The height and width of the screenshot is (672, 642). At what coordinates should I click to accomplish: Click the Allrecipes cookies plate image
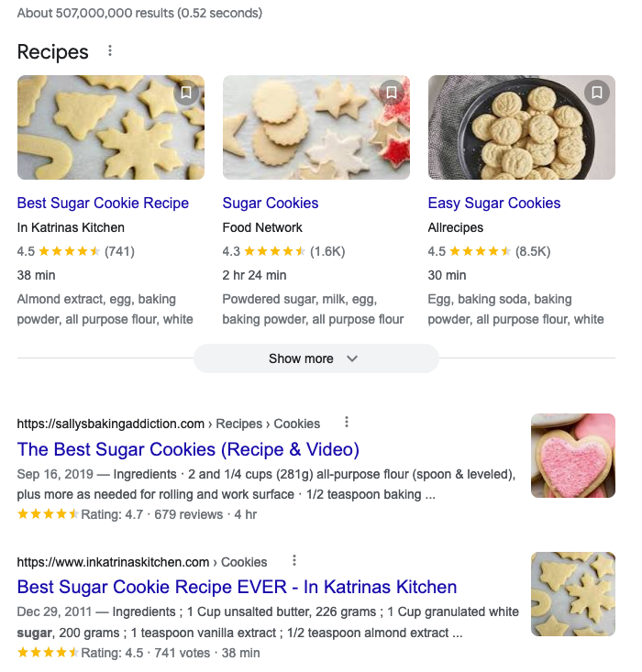click(x=521, y=127)
